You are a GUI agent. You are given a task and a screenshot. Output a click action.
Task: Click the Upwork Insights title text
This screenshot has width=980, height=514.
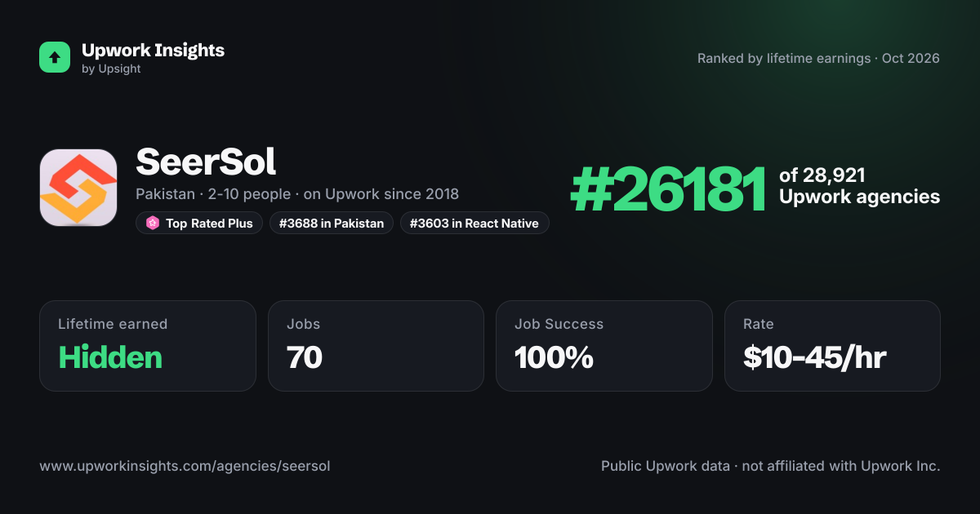click(153, 50)
